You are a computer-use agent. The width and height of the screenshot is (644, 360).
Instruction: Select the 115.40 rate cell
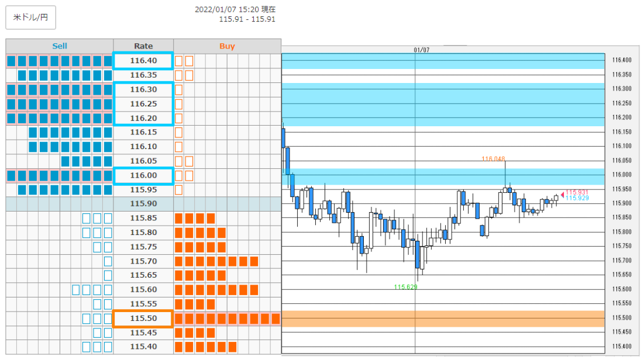point(143,347)
